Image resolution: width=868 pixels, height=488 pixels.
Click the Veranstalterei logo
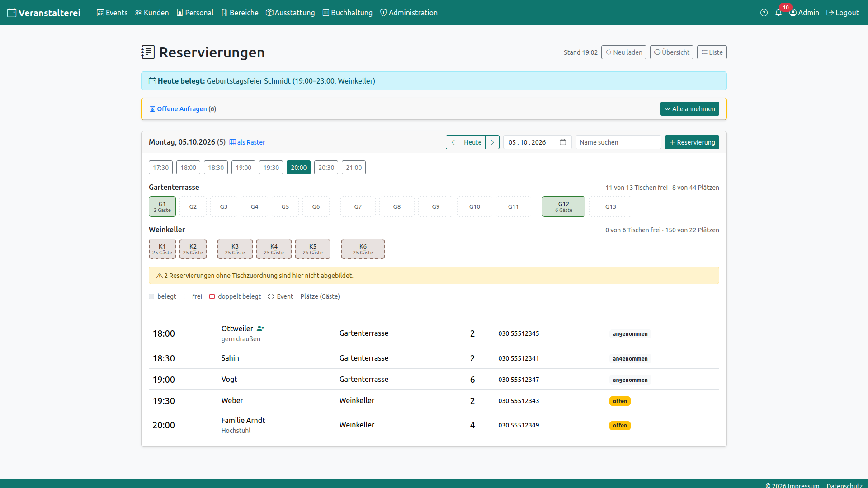(44, 13)
